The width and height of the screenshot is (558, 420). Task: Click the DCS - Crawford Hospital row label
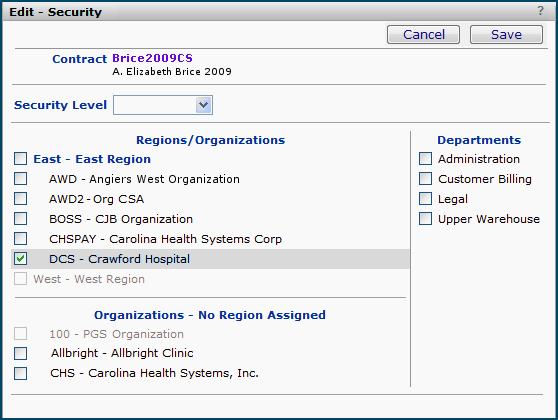[x=119, y=259]
